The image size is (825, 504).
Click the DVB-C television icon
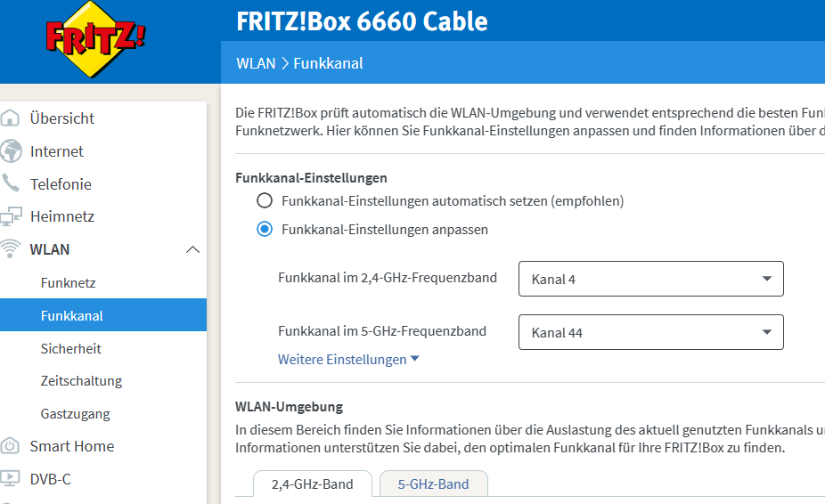tap(10, 479)
